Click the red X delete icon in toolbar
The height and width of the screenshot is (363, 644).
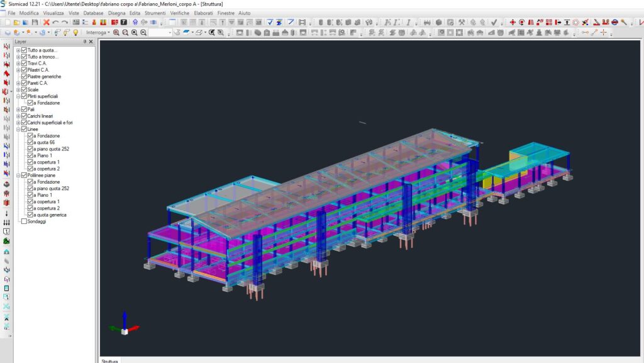pyautogui.click(x=47, y=23)
